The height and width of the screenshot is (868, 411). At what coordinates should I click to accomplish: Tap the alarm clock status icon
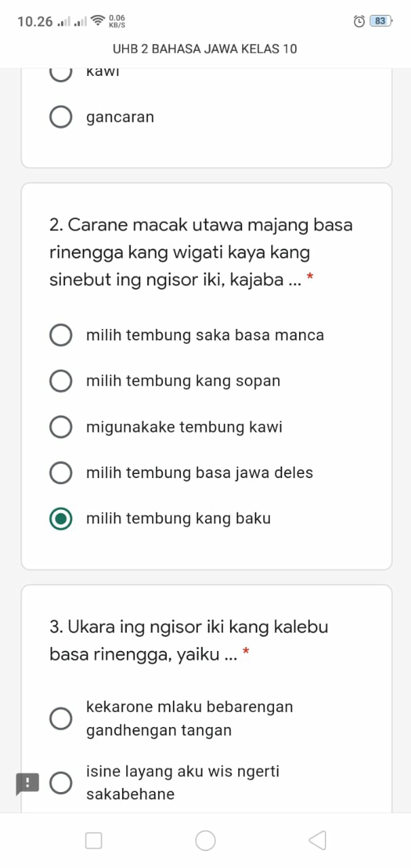click(x=359, y=21)
